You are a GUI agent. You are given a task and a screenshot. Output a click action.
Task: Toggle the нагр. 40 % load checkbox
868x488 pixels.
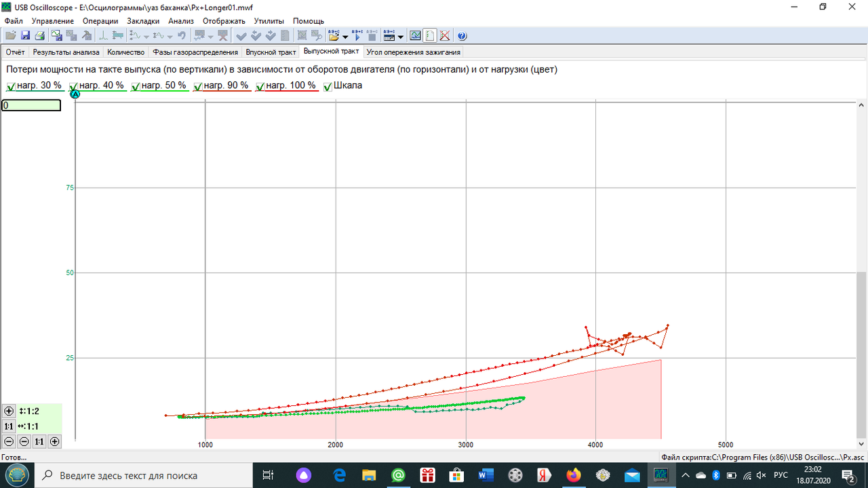(x=73, y=86)
